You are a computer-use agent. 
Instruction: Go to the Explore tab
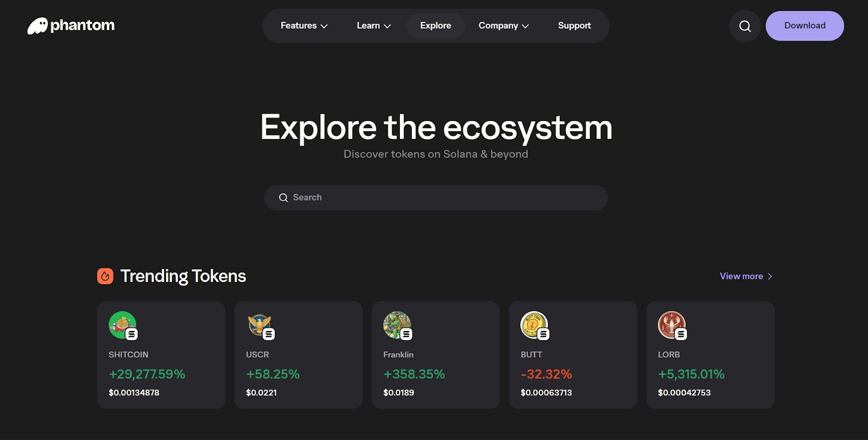point(435,25)
